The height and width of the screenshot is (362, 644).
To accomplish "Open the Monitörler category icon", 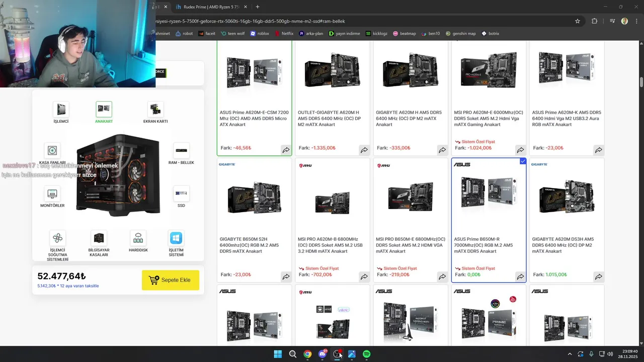I will pyautogui.click(x=52, y=194).
